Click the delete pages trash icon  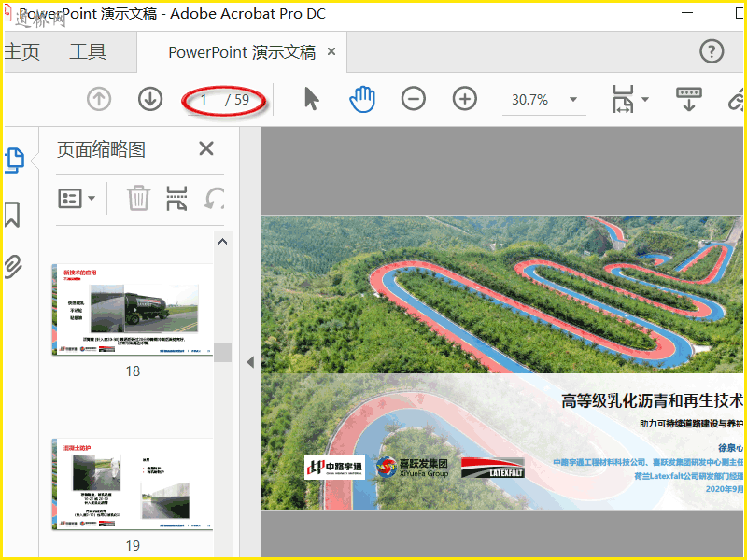138,198
